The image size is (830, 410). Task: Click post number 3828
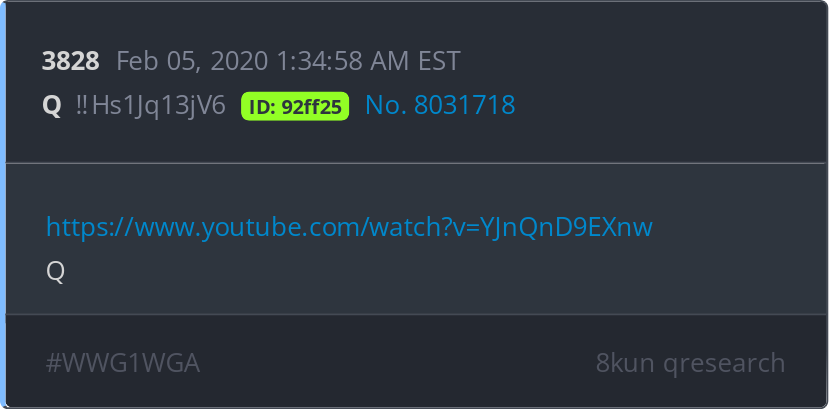click(70, 61)
